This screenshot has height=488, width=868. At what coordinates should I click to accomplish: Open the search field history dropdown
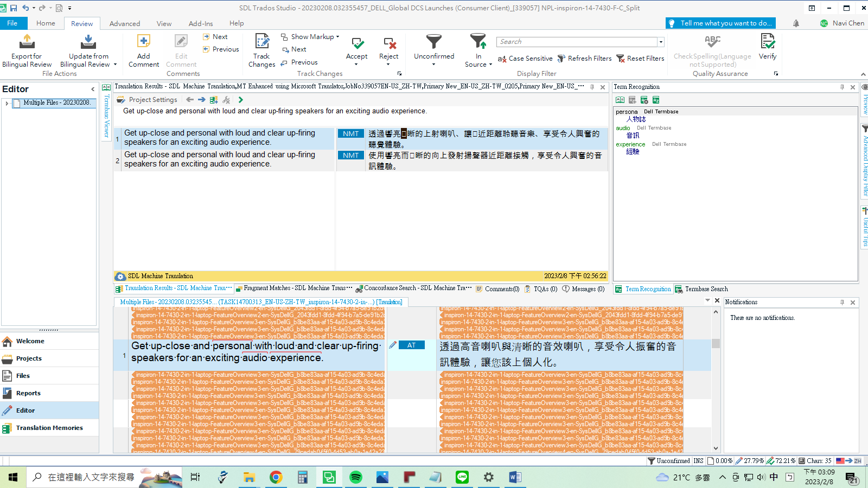click(x=661, y=42)
